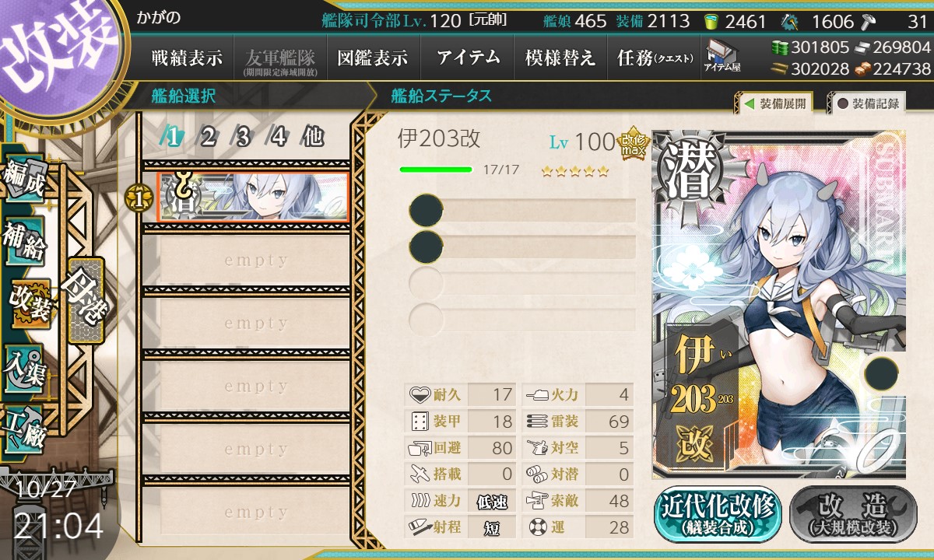The image size is (934, 560).
Task: Switch to the 他 fleet tab
Action: tap(312, 137)
